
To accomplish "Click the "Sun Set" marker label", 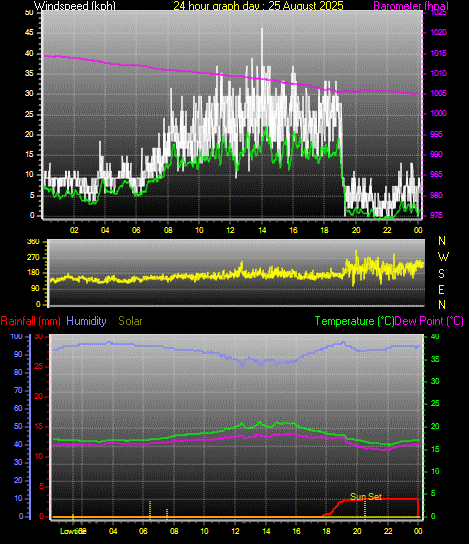I will coord(366,496).
